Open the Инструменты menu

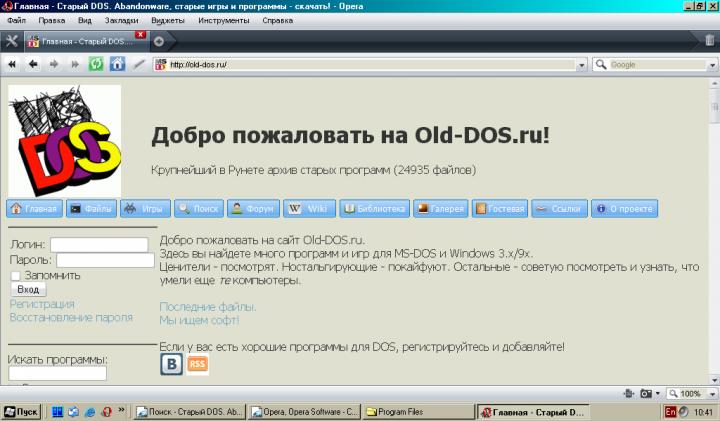(x=224, y=21)
